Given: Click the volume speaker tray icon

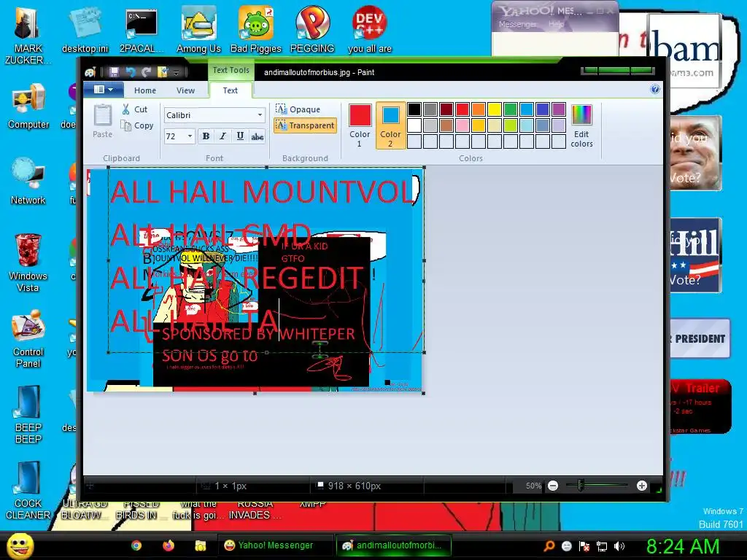Looking at the screenshot, I should (x=619, y=546).
